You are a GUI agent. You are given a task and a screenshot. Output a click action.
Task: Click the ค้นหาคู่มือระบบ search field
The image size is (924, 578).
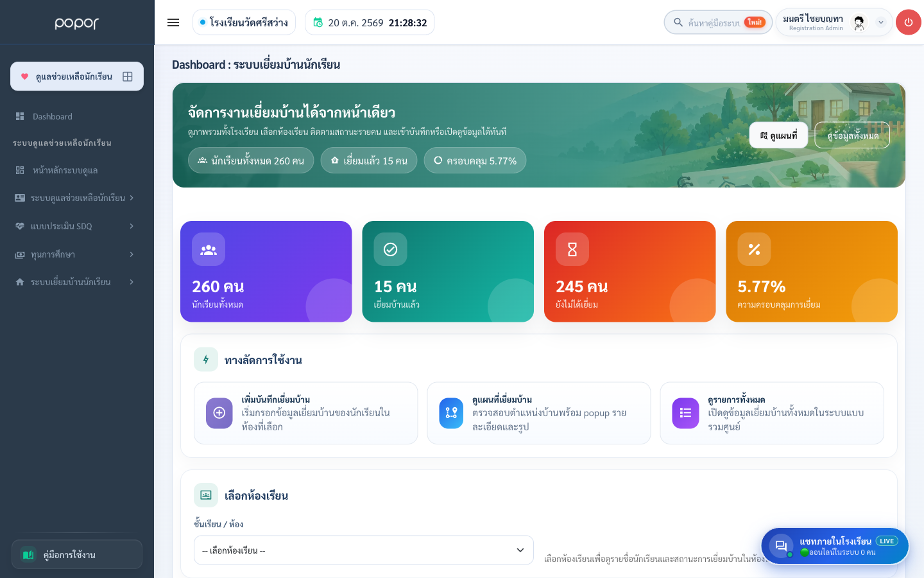tap(718, 22)
